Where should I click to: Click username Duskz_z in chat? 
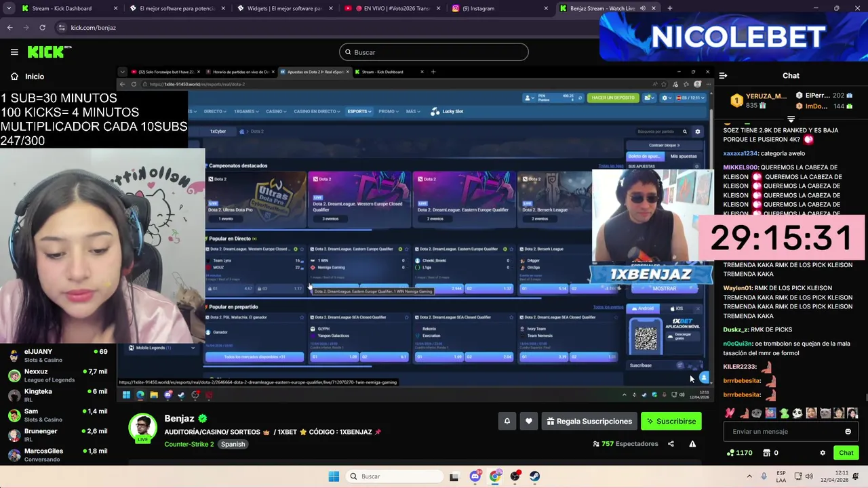(736, 330)
